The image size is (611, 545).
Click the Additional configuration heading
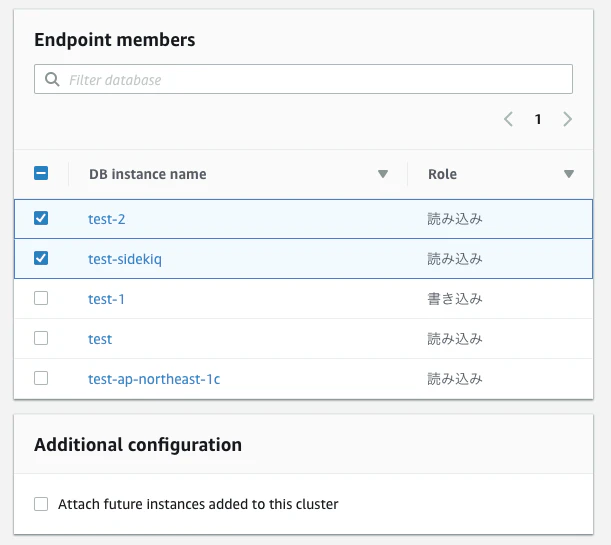pyautogui.click(x=138, y=445)
